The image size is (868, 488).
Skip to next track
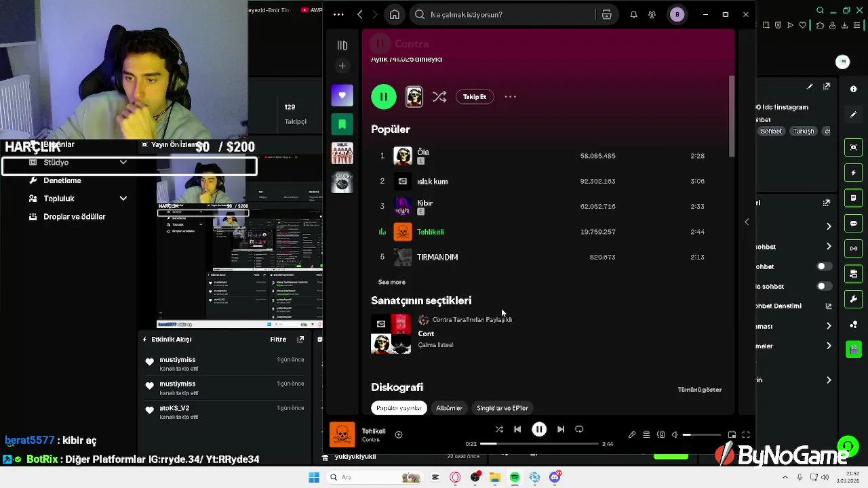click(x=561, y=429)
